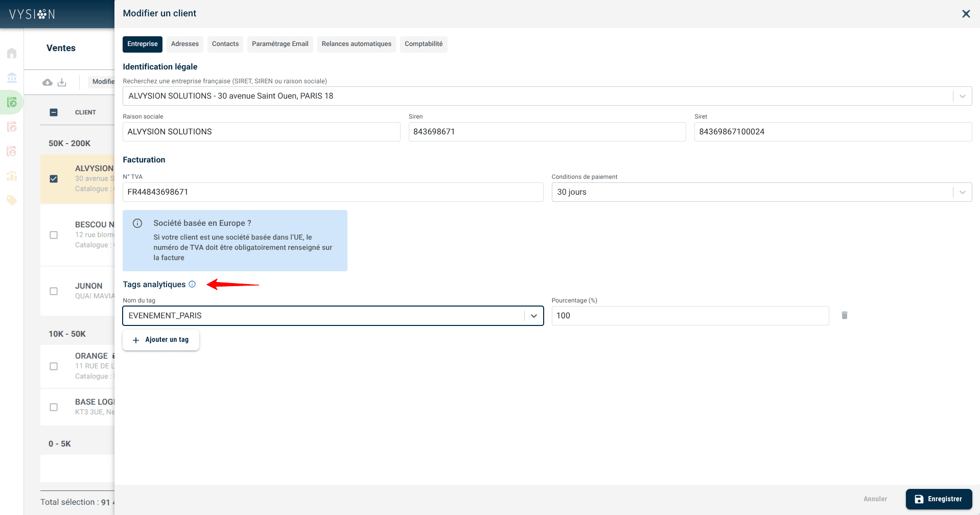Click the download tray icon in the Ventes toolbar
980x515 pixels.
(x=62, y=82)
